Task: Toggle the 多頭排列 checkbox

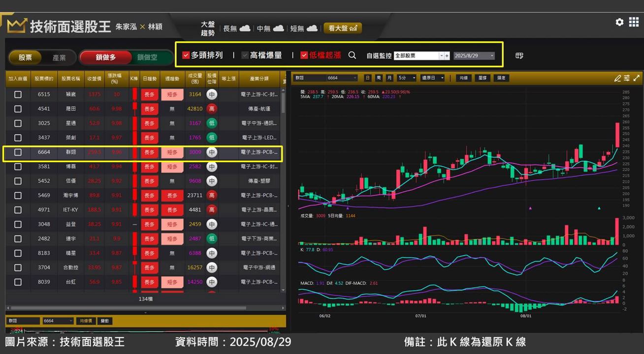Action: point(186,55)
